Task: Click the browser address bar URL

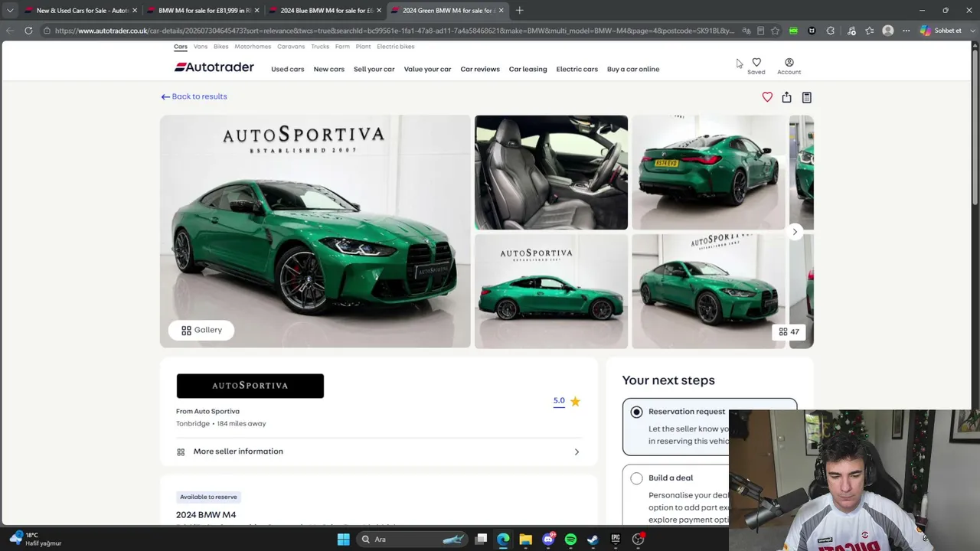Action: click(394, 31)
